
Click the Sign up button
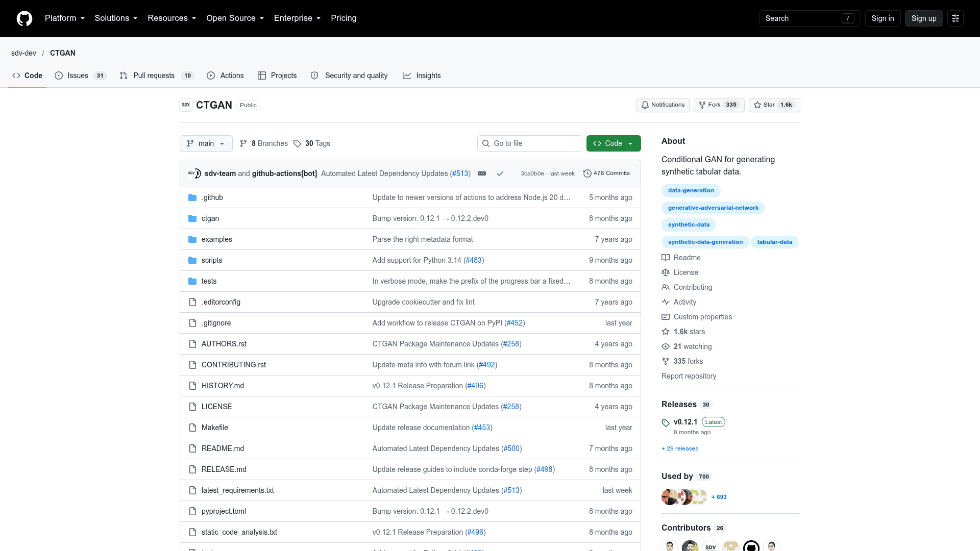pos(924,18)
